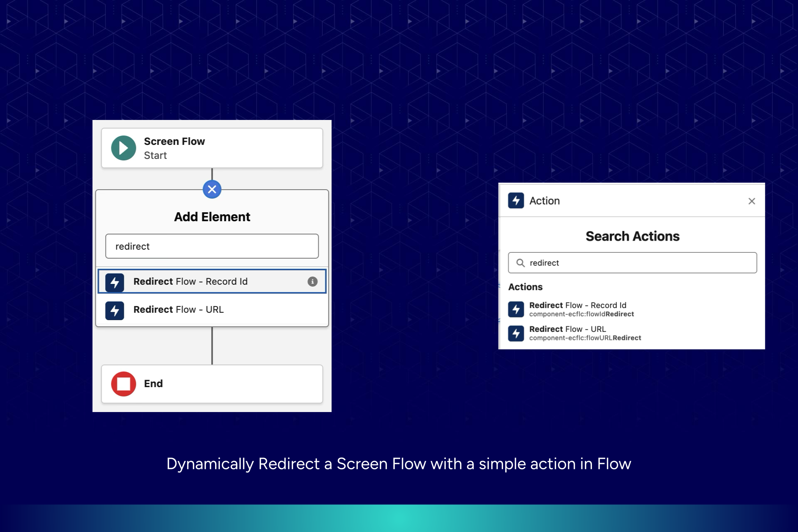Select the Screen Flow Start element card

212,148
